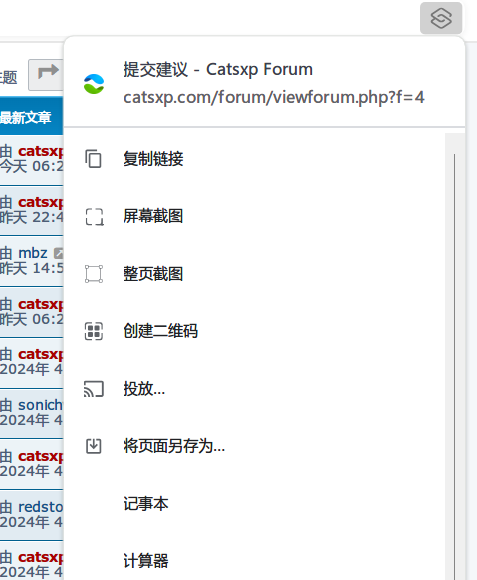
Task: Click the cast icon
Action: click(x=94, y=389)
